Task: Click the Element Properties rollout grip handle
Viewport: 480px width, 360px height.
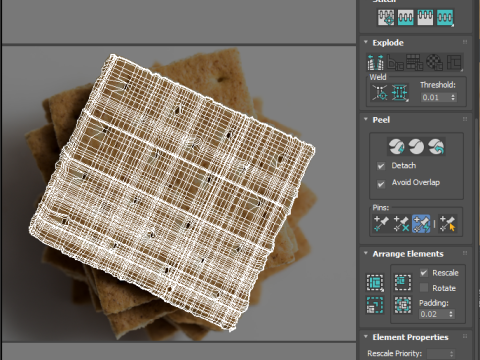Action: pyautogui.click(x=465, y=337)
